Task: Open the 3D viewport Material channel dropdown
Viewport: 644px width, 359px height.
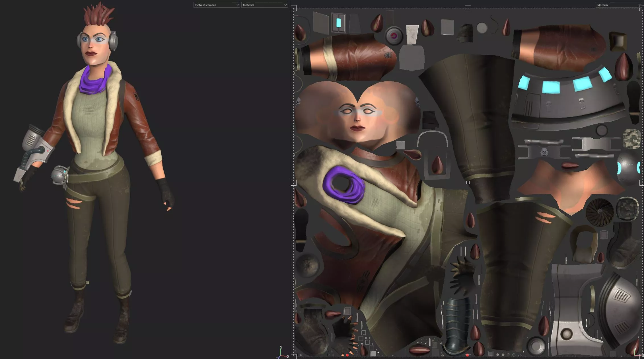Action: (x=264, y=5)
